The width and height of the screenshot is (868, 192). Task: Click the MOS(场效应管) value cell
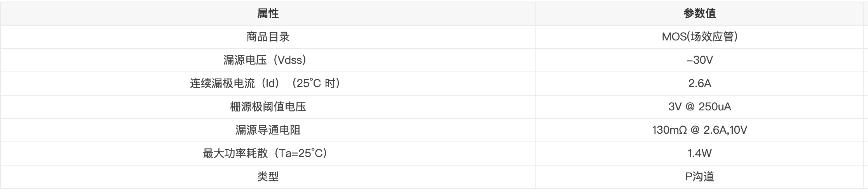699,37
